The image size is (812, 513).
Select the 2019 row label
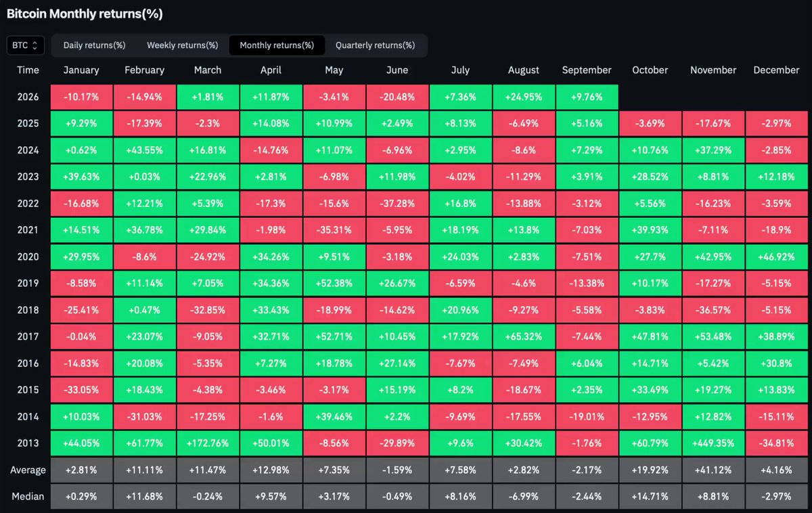pyautogui.click(x=28, y=284)
